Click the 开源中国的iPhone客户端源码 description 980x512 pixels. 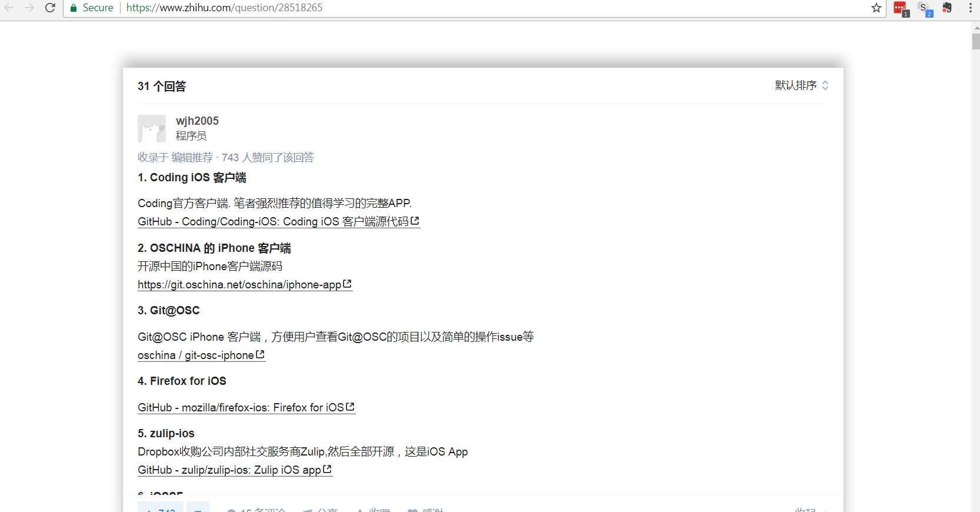[210, 266]
